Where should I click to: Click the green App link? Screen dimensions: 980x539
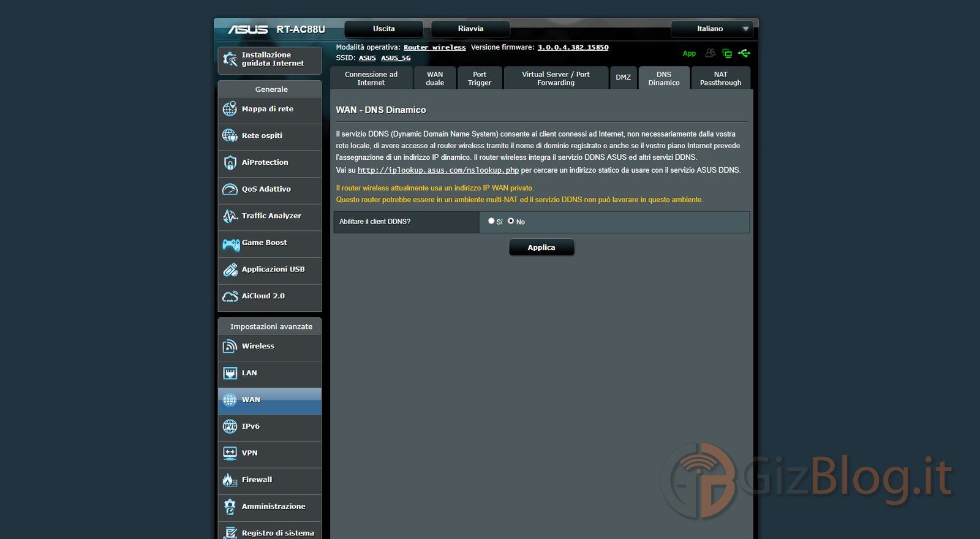tap(689, 53)
